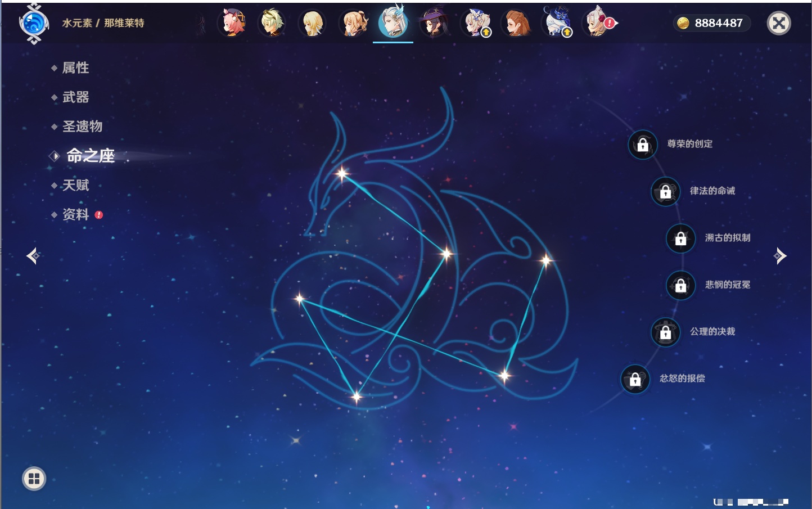The height and width of the screenshot is (509, 812).
Task: Click the 悲悯的冠冕 lock icon
Action: pos(680,286)
